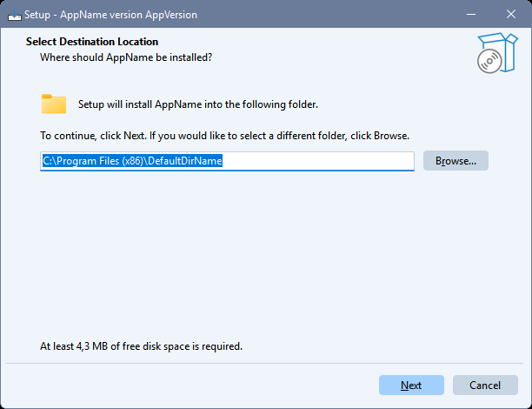Viewport: 532px width, 409px height.
Task: Click the separator line above the Next button
Action: [261, 362]
